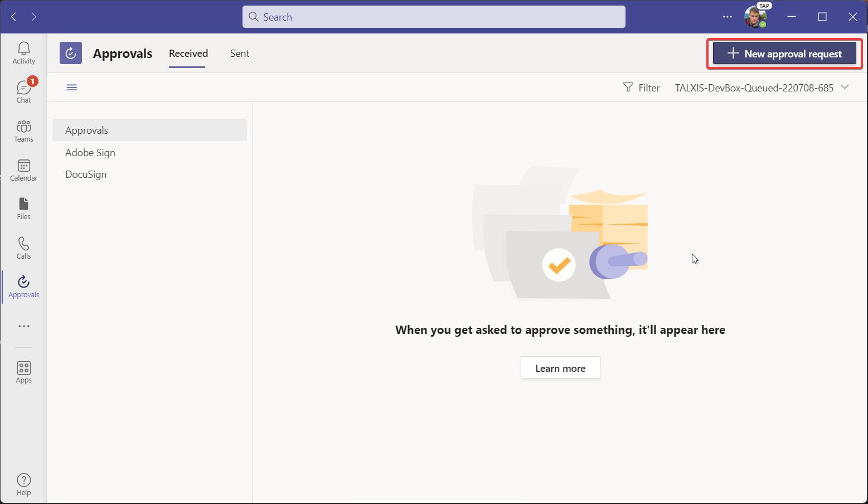868x504 pixels.
Task: Create a New approval request
Action: 784,54
